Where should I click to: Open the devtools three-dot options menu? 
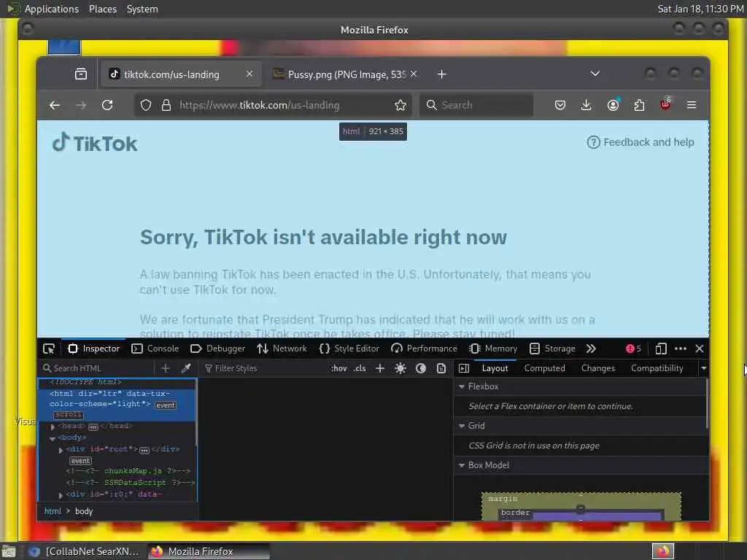coord(681,349)
